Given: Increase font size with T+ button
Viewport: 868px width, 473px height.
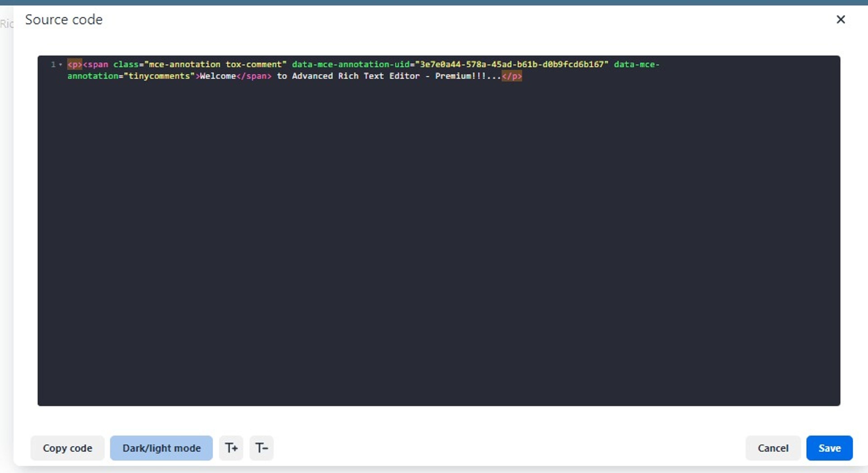Looking at the screenshot, I should pyautogui.click(x=231, y=448).
